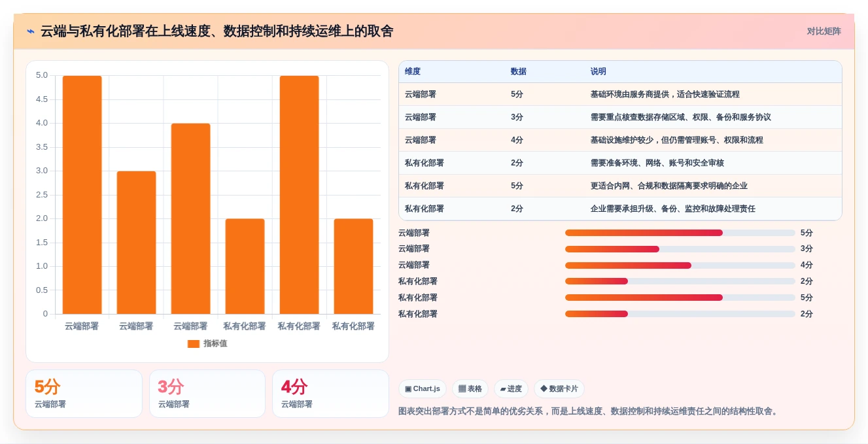Click 私有化部署 in the 更适合内网 row
This screenshot has height=444, width=868.
[x=425, y=186]
